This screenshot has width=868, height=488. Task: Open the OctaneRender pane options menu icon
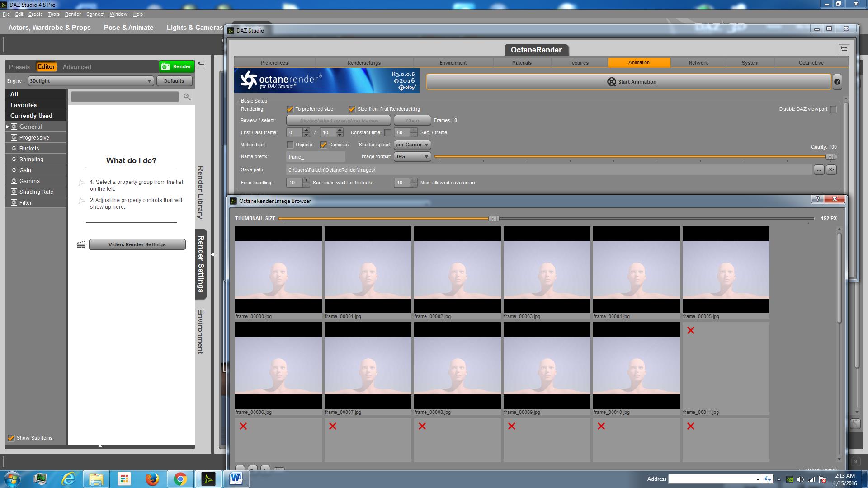[x=844, y=49]
